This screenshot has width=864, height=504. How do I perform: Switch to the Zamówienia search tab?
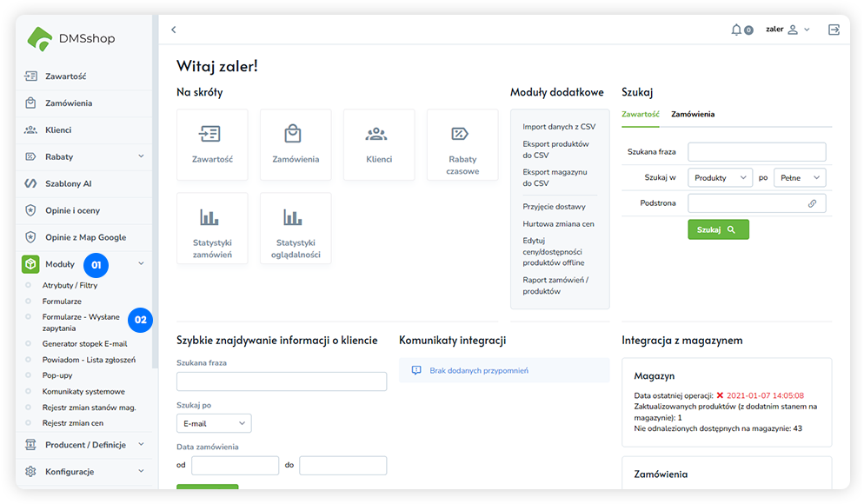(x=693, y=114)
